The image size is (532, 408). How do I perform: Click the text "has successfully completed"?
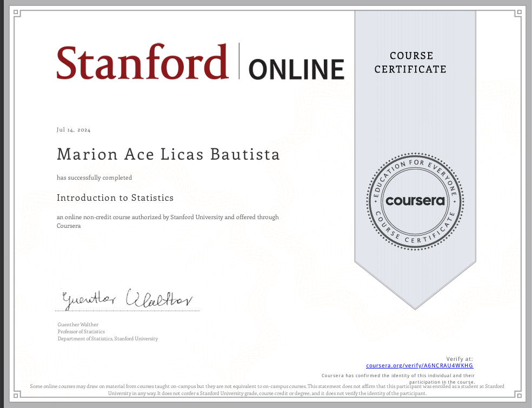click(94, 177)
